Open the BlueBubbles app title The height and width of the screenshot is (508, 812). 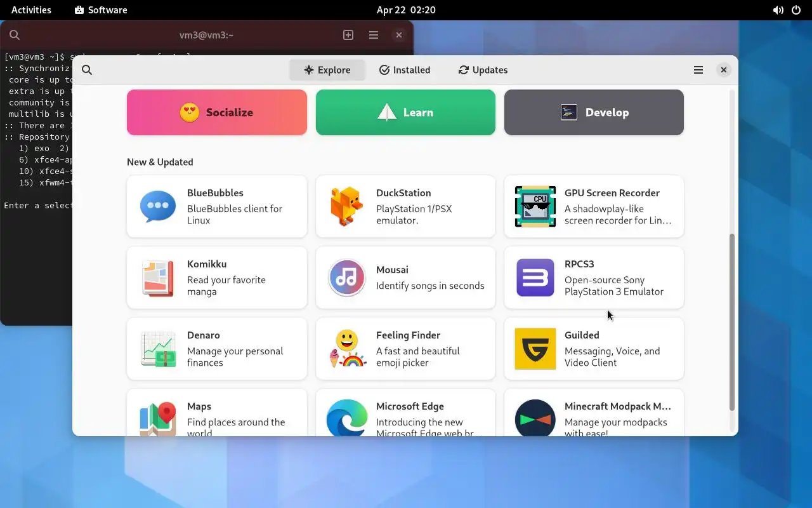215,193
